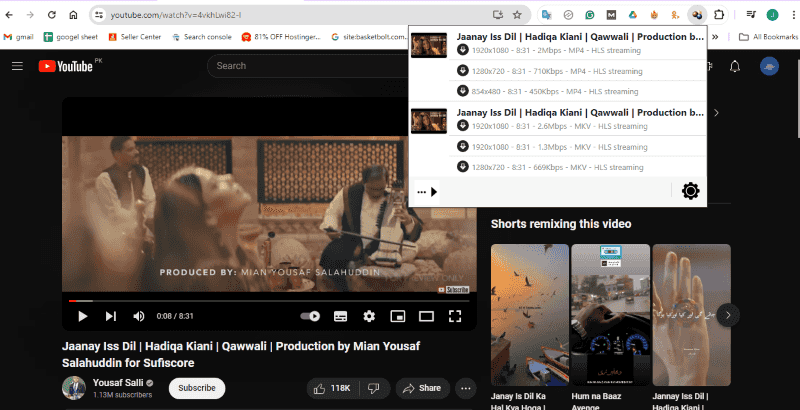Open the downloader extension settings gear
The height and width of the screenshot is (410, 800).
click(x=690, y=191)
